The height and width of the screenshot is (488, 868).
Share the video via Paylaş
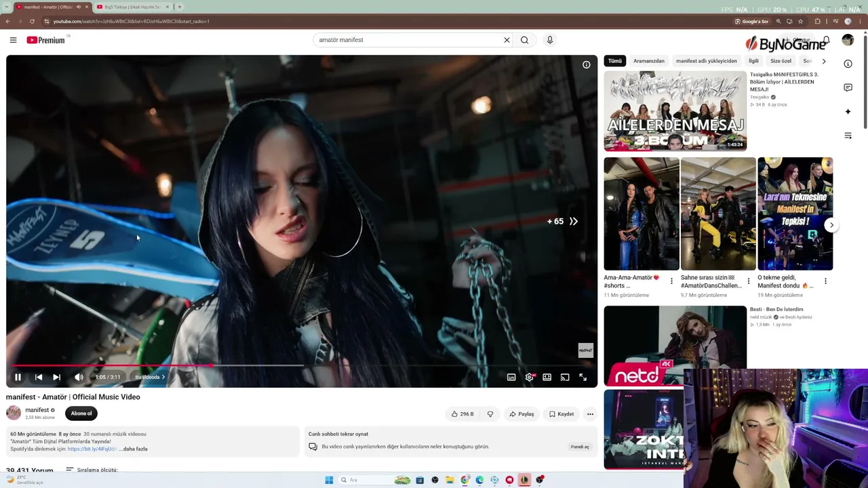521,414
